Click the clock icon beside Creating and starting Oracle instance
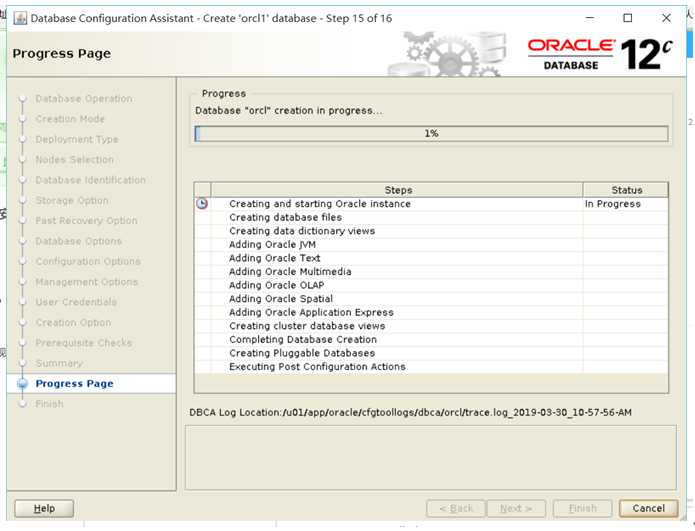Viewport: 695px width, 531px height. click(202, 203)
